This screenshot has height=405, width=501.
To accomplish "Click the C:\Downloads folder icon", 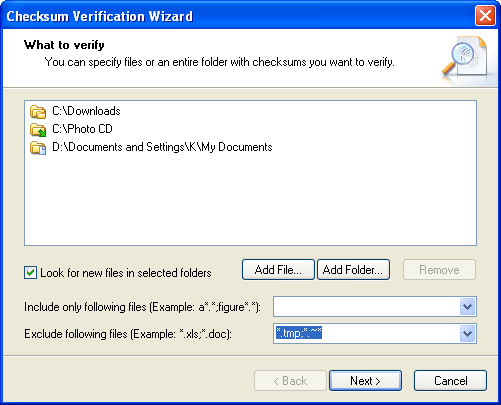I will click(x=38, y=112).
